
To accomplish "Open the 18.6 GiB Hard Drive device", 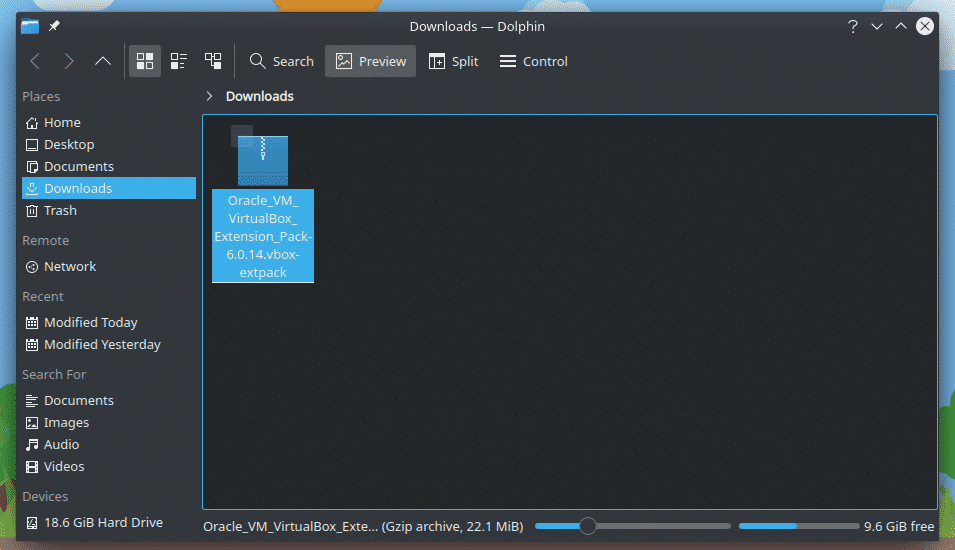I will (109, 522).
